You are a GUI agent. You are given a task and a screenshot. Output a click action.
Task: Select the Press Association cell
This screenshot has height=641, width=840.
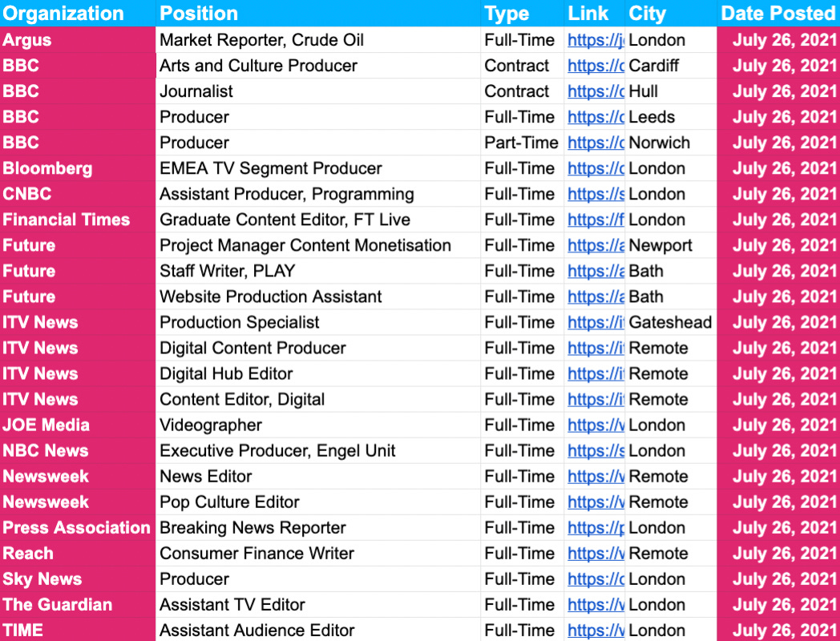[x=78, y=528]
